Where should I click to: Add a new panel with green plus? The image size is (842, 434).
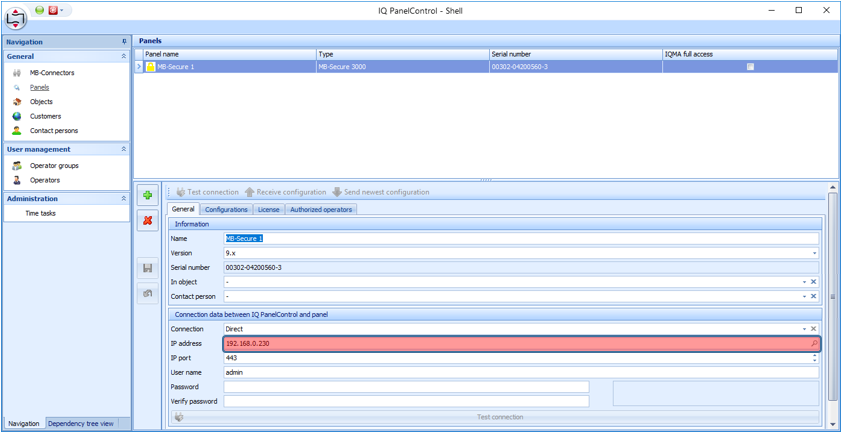click(x=148, y=196)
